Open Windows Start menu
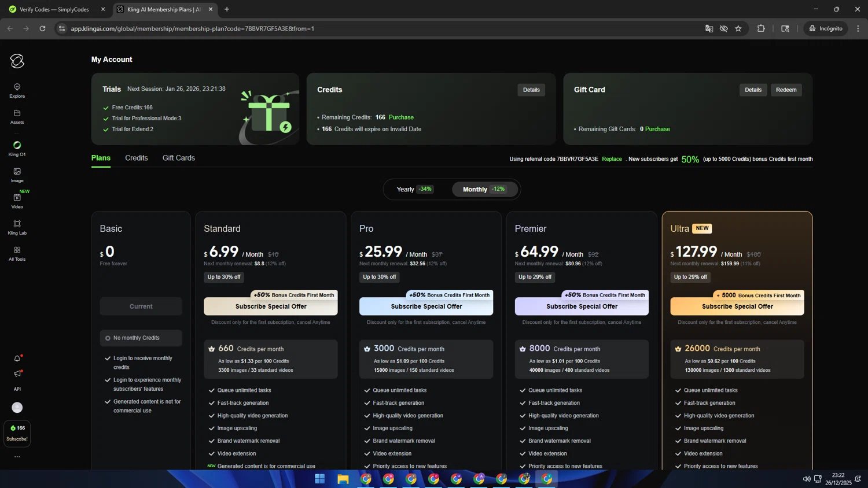This screenshot has height=488, width=868. click(319, 479)
